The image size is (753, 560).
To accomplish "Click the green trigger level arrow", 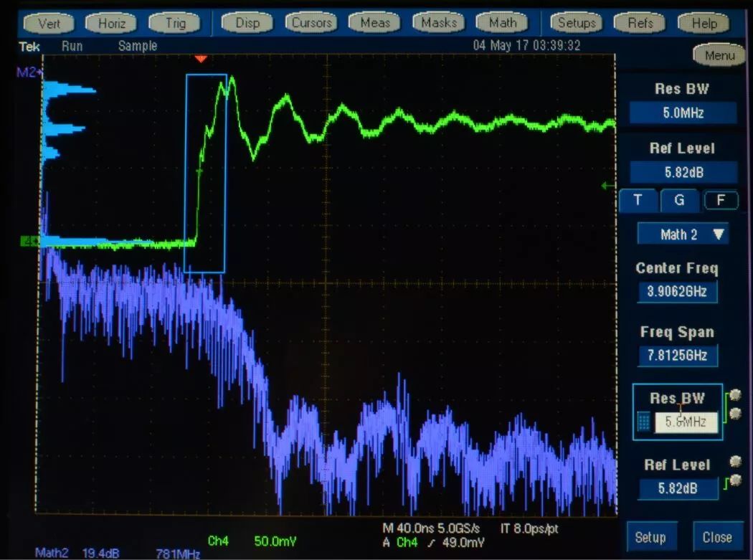I will point(608,186).
